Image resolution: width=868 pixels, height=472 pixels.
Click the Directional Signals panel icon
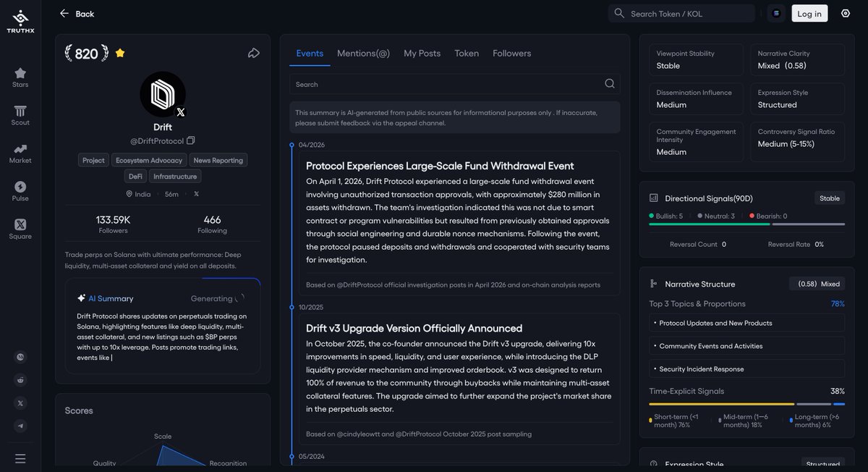[x=654, y=198]
